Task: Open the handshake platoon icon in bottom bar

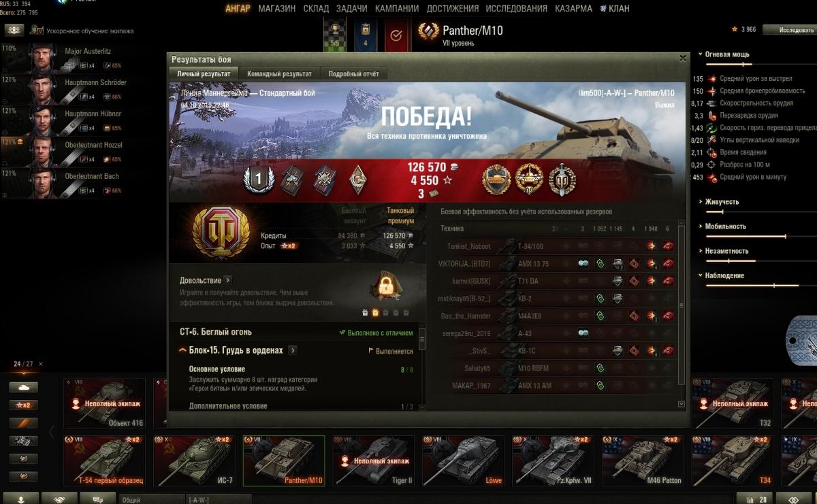Action: 59,499
